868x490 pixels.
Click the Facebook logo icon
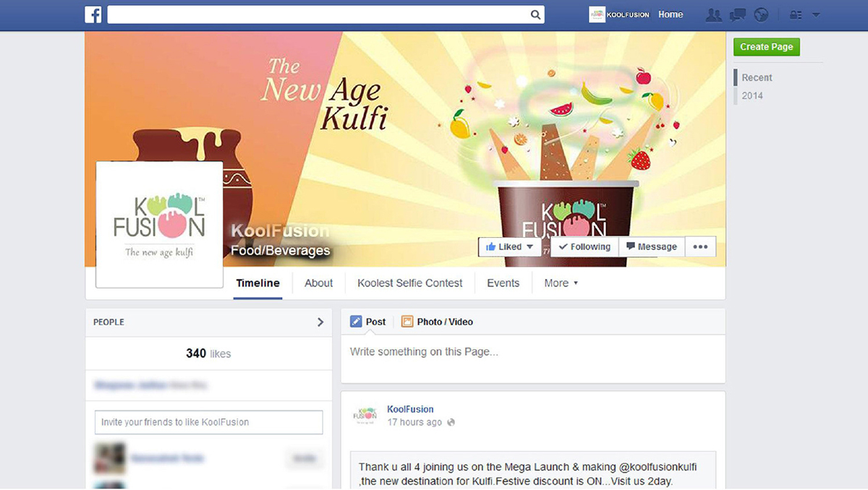tap(93, 14)
